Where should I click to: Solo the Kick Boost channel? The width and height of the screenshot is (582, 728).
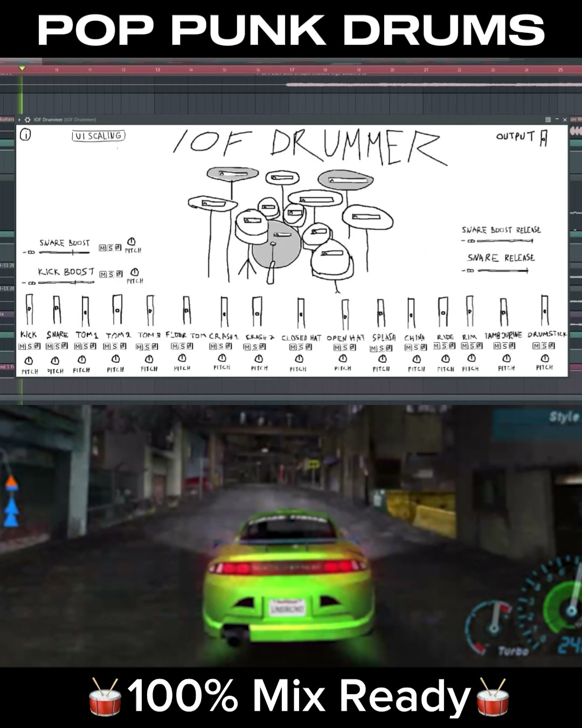click(111, 274)
